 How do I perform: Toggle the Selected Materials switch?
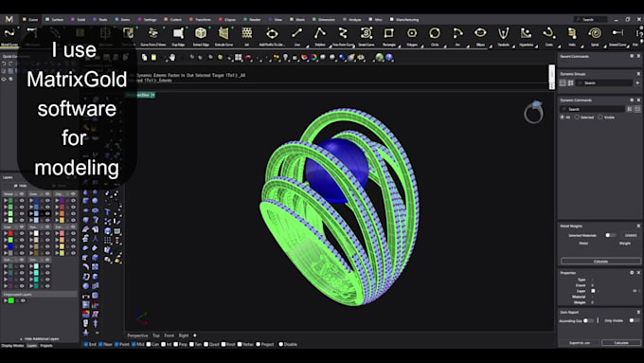pos(610,235)
